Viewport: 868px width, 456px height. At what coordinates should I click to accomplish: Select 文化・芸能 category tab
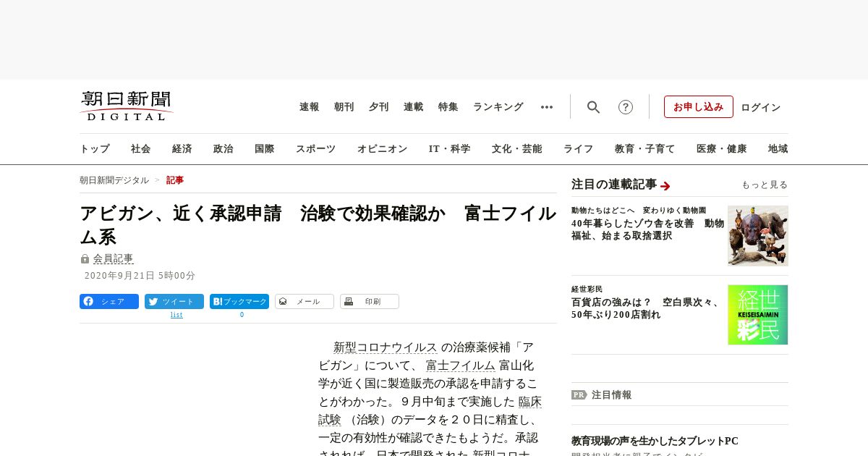pyautogui.click(x=517, y=149)
